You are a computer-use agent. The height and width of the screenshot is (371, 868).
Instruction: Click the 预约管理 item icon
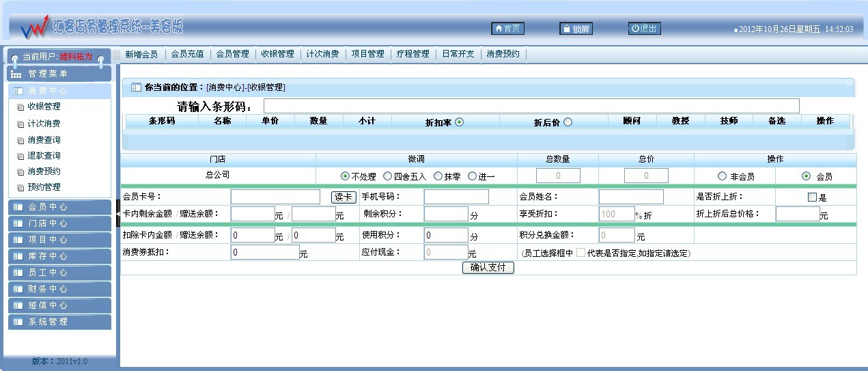coord(20,188)
